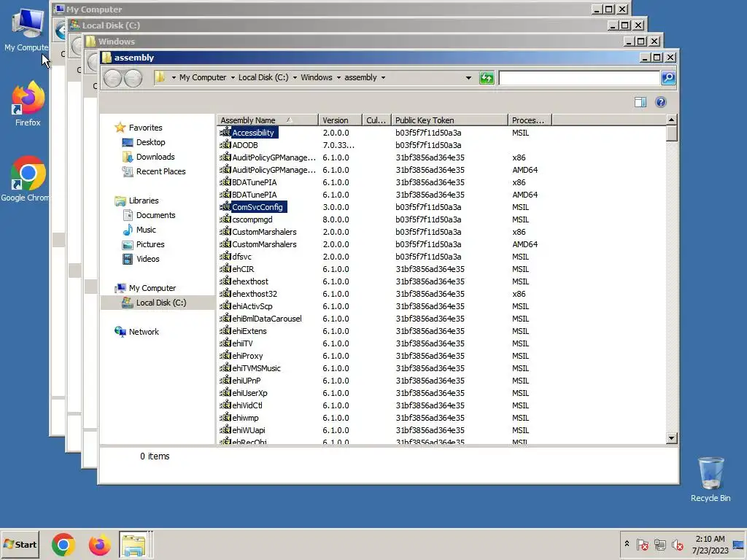Select Local Disk (C:) in the sidebar
Image resolution: width=747 pixels, height=560 pixels.
point(161,303)
